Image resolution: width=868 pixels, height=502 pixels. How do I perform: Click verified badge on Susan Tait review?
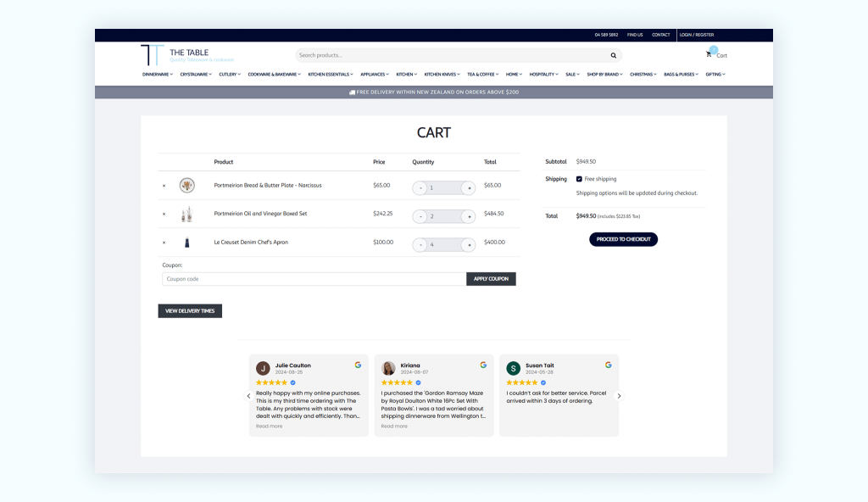[x=543, y=382]
